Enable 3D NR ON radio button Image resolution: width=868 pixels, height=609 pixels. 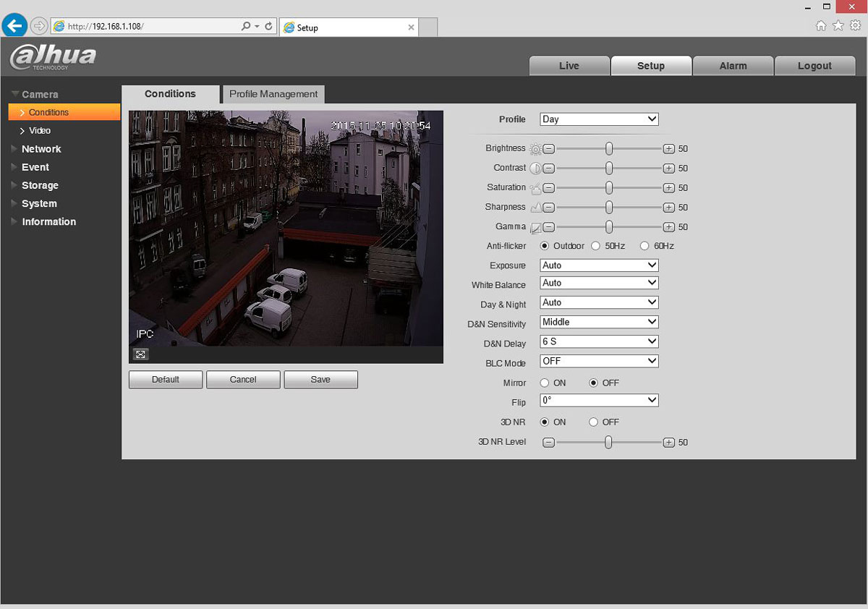click(545, 422)
